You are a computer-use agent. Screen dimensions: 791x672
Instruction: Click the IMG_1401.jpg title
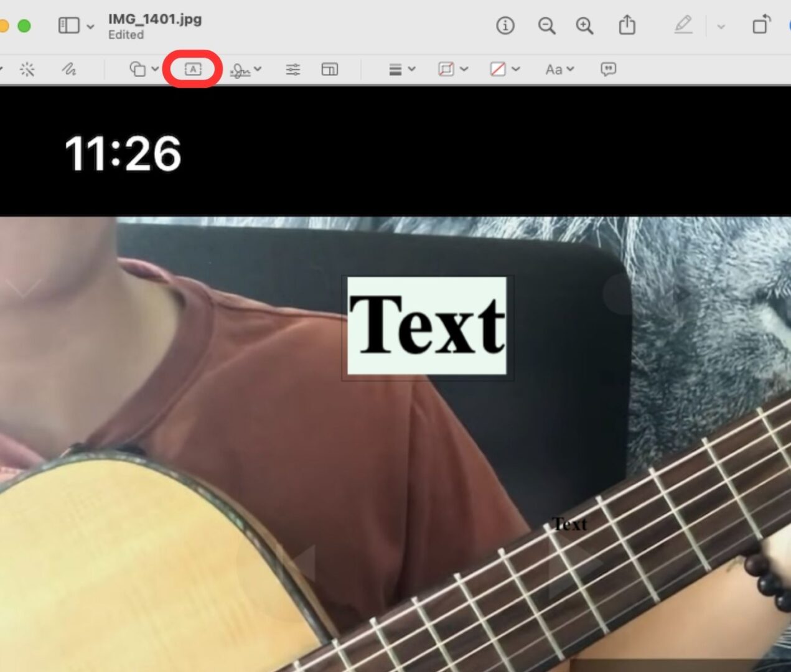[x=156, y=19]
